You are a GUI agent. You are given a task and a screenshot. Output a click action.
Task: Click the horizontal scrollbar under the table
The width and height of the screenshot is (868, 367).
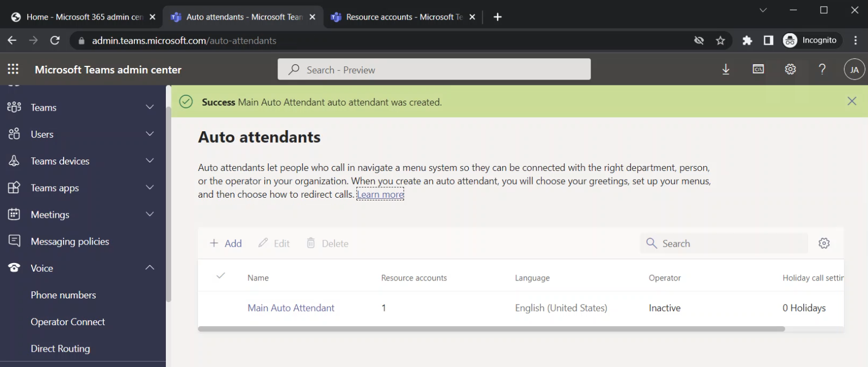click(x=491, y=329)
